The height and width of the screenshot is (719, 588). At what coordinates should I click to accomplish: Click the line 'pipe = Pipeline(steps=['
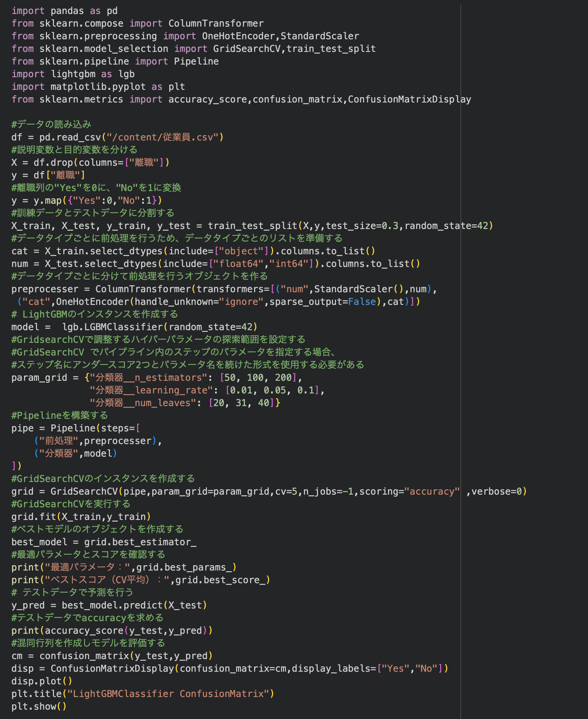[76, 428]
